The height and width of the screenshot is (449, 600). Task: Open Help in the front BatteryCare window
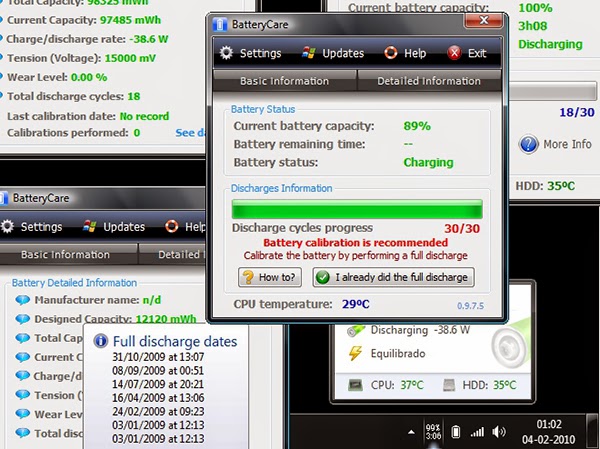[x=405, y=53]
